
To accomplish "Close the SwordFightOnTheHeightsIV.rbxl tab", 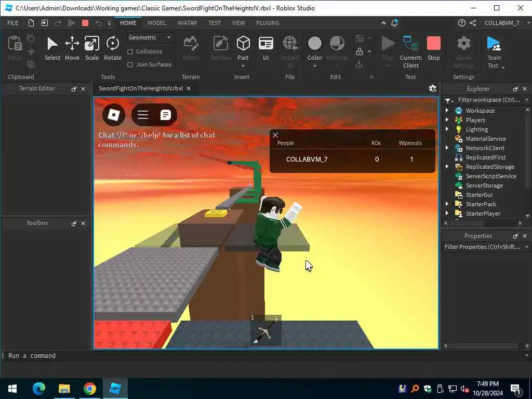I will tap(189, 88).
